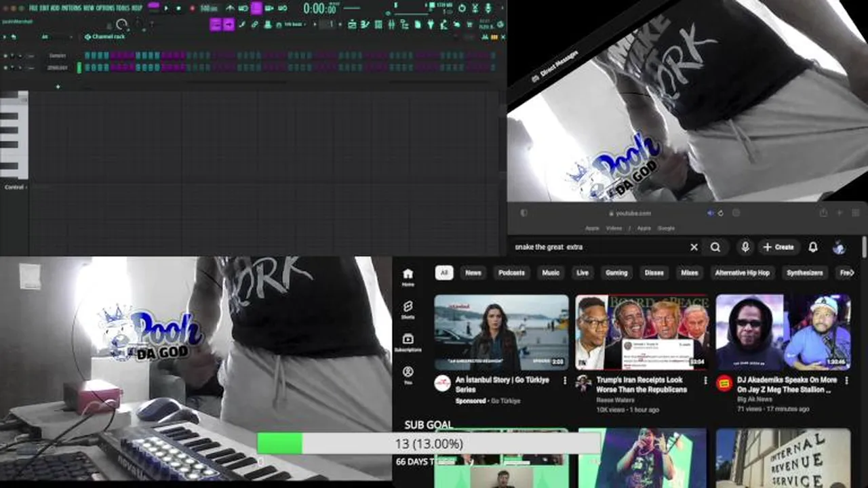Select the pencil draw tool icon in FL Studio toolbar
The image size is (868, 488).
(x=242, y=24)
